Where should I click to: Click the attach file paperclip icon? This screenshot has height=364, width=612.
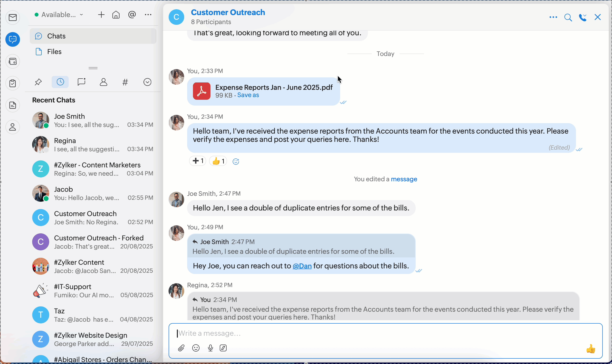pyautogui.click(x=181, y=348)
